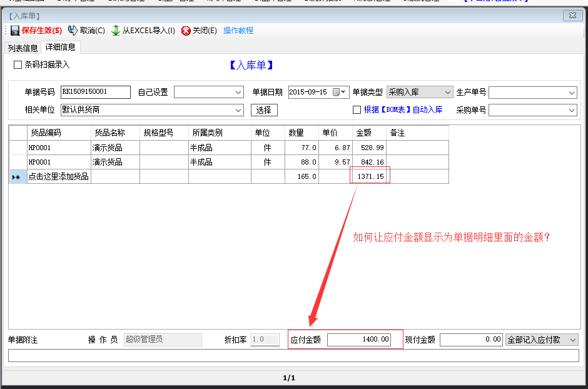The height and width of the screenshot is (389, 588).
Task: Click the 保存生效 save icon
Action: (x=15, y=29)
